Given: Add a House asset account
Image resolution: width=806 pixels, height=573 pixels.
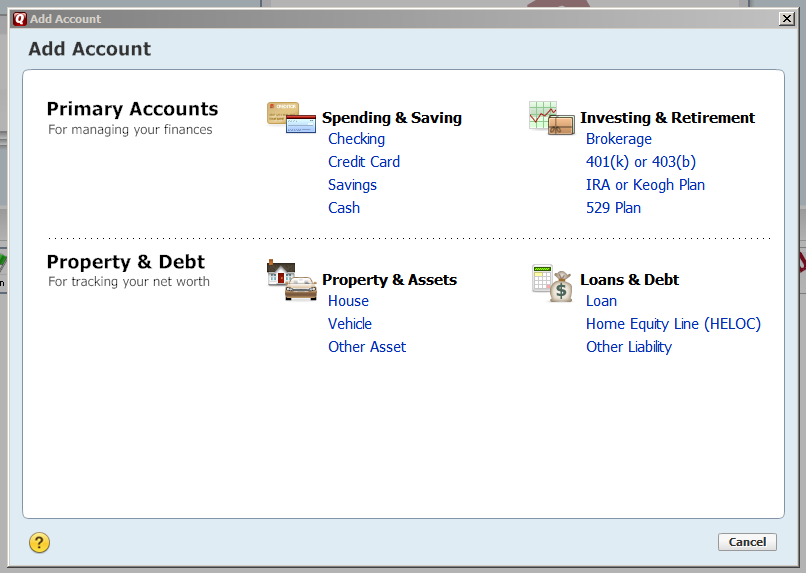Looking at the screenshot, I should point(348,301).
